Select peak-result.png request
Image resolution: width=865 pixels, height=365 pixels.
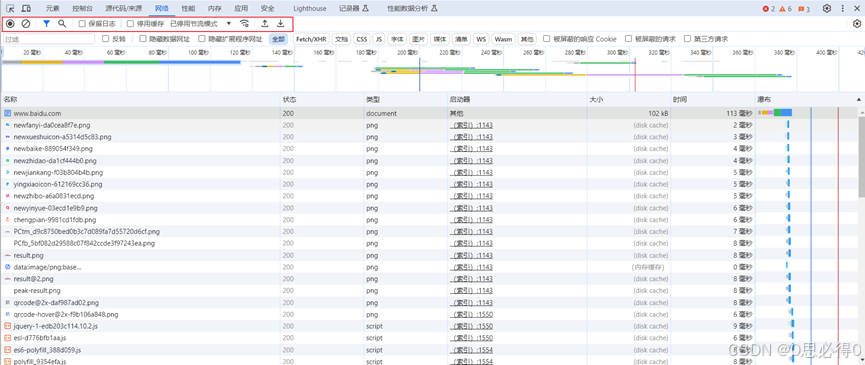[x=429, y=291]
